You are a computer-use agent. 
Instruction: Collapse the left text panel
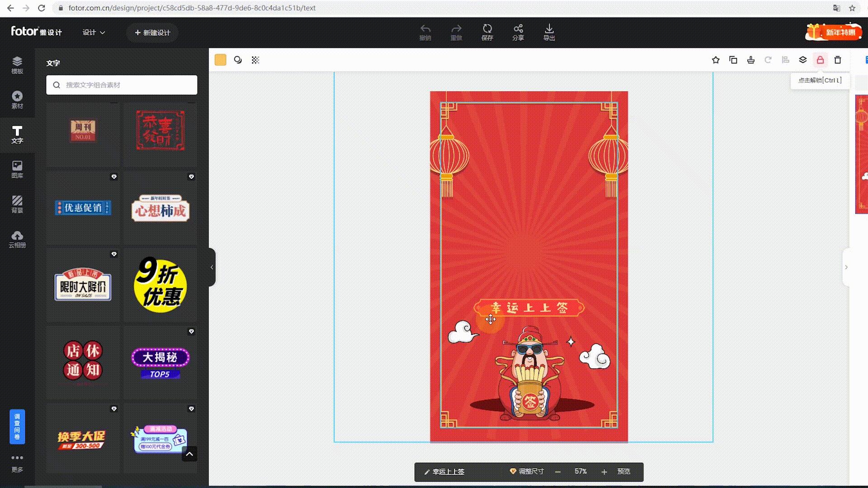(x=212, y=267)
